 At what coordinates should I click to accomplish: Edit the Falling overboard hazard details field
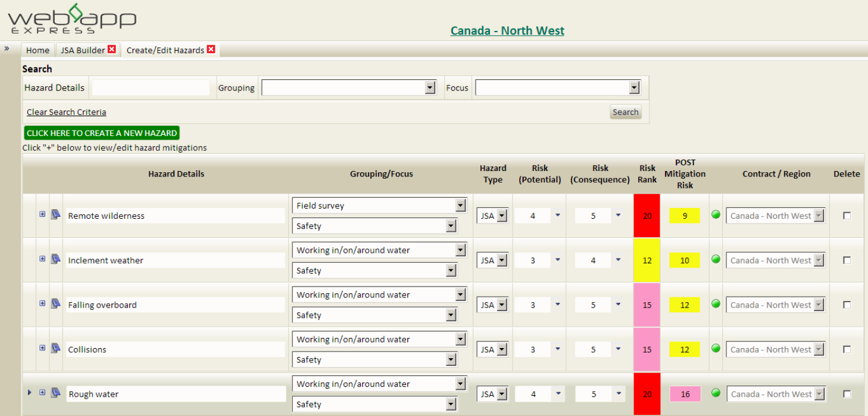pyautogui.click(x=176, y=305)
